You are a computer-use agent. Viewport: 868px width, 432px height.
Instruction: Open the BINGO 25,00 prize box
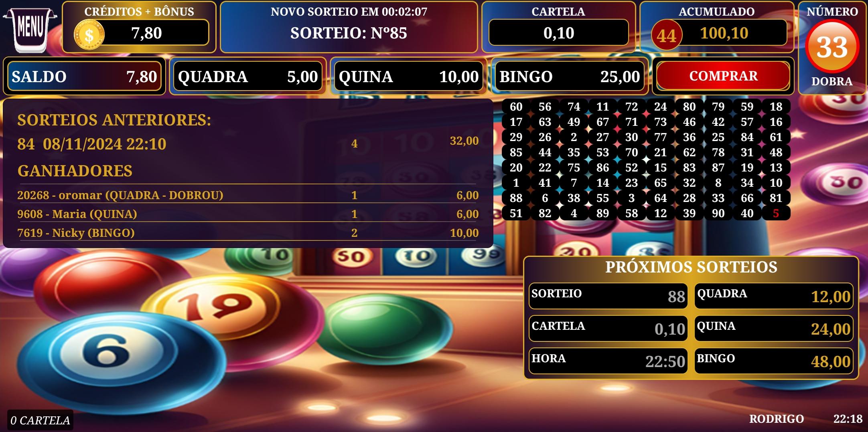570,76
